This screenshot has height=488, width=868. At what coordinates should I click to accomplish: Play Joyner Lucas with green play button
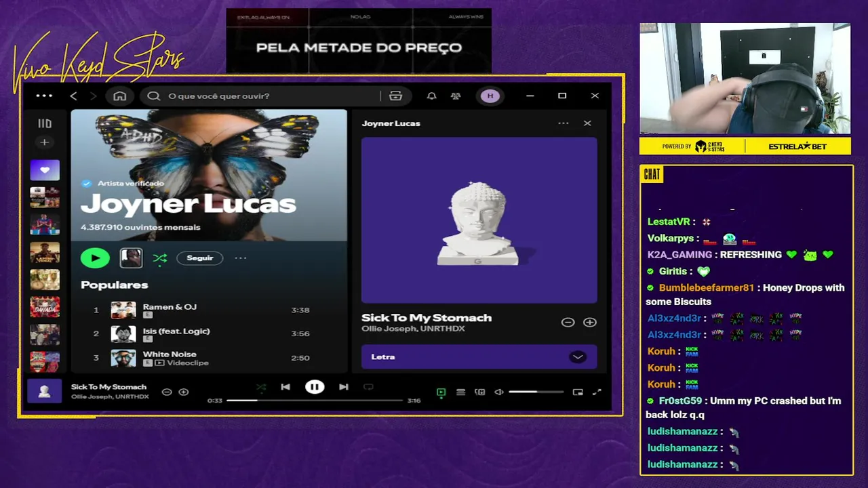coord(95,258)
